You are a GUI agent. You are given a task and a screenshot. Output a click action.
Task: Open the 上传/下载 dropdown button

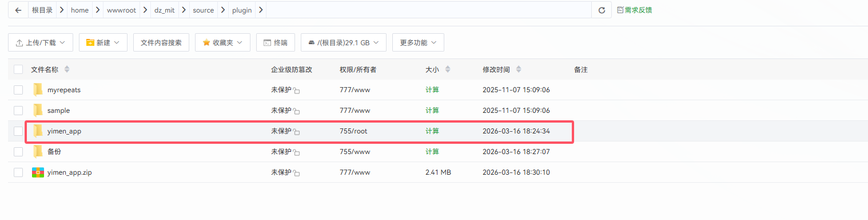(41, 42)
